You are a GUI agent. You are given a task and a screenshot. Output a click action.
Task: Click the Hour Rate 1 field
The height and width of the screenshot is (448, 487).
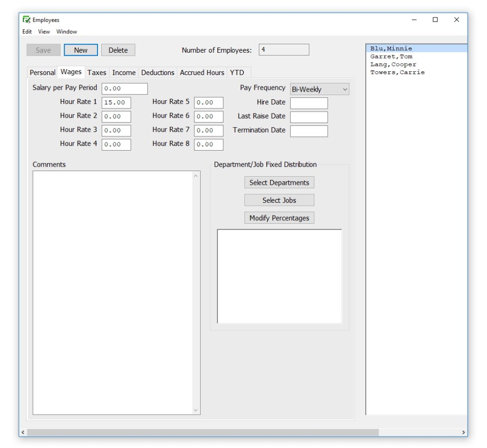click(116, 102)
